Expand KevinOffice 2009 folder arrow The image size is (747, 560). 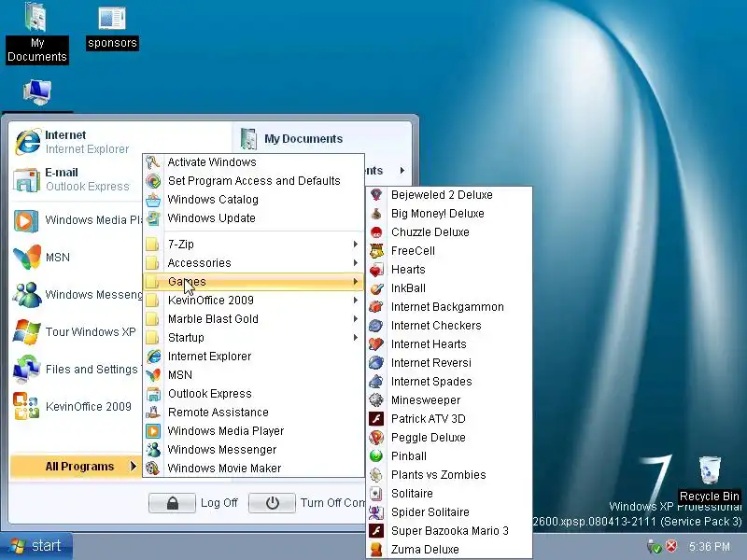pos(356,300)
